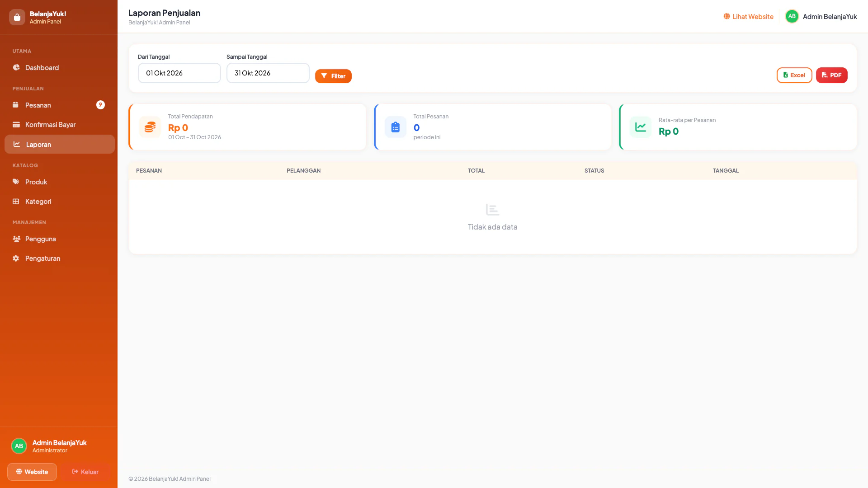Click the Pengaturan gear icon

click(16, 258)
